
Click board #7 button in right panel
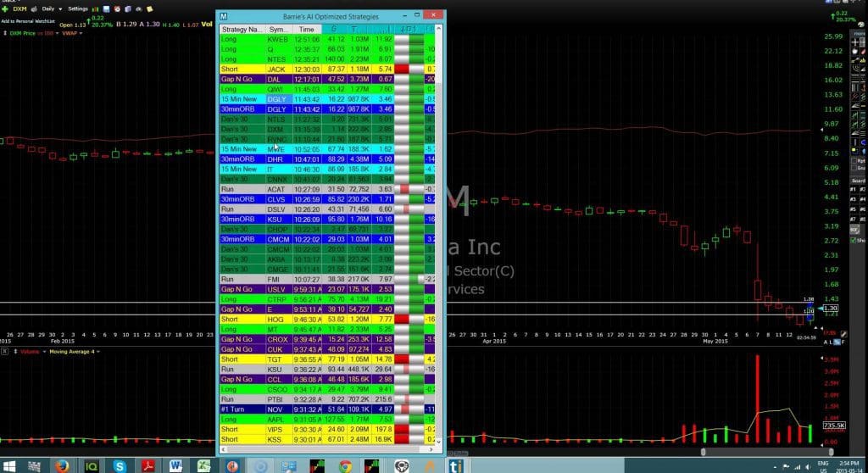click(x=853, y=218)
